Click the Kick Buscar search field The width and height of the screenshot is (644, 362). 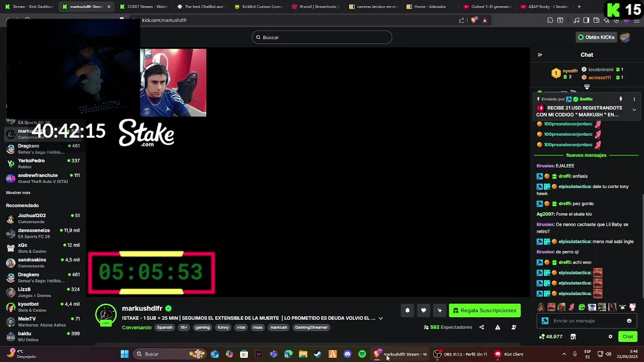pos(322,37)
